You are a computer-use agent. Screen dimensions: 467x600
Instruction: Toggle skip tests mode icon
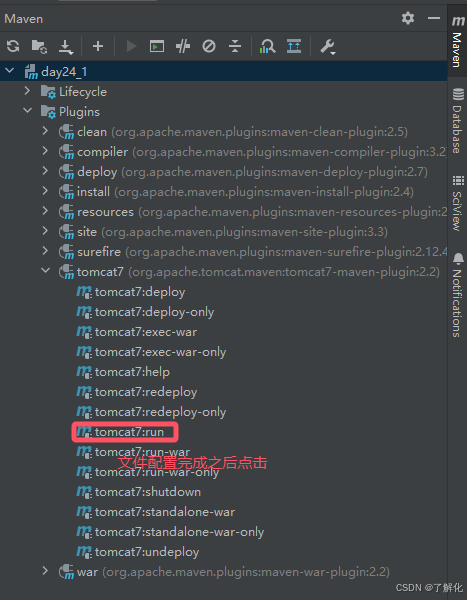pos(209,46)
